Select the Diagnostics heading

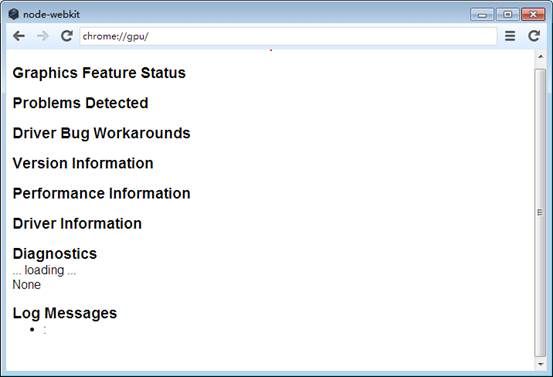(x=55, y=254)
